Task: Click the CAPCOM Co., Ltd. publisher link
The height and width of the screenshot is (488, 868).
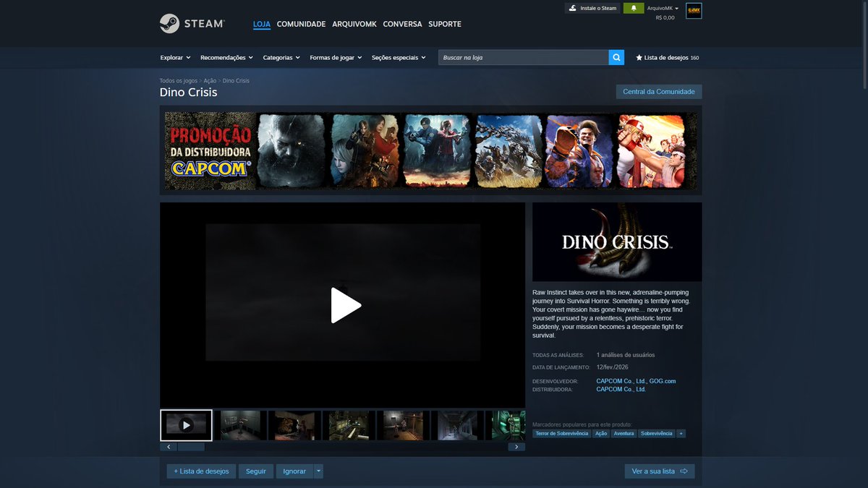Action: tap(621, 390)
